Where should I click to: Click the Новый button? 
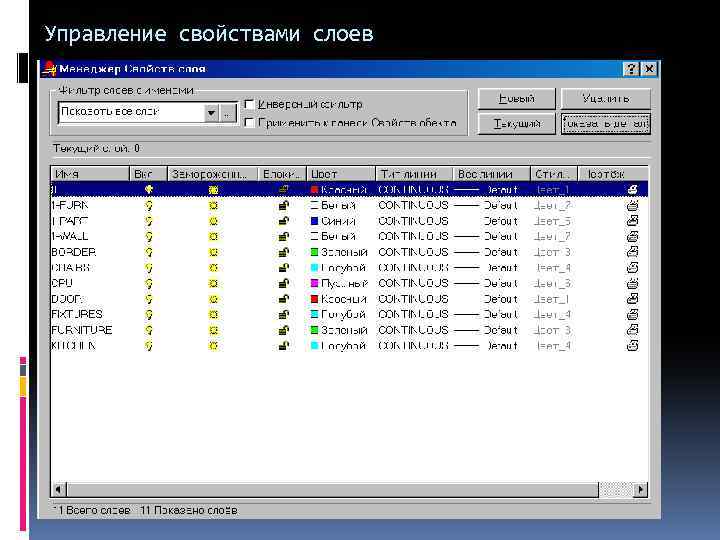pyautogui.click(x=516, y=99)
